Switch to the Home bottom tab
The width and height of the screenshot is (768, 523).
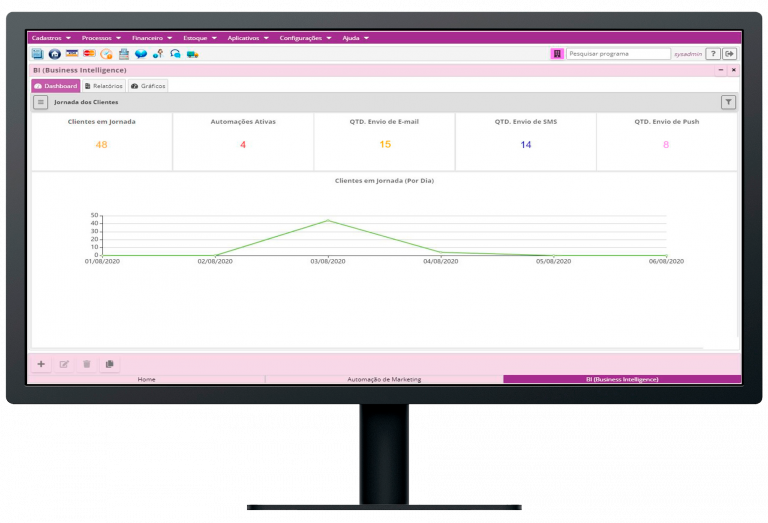[146, 379]
